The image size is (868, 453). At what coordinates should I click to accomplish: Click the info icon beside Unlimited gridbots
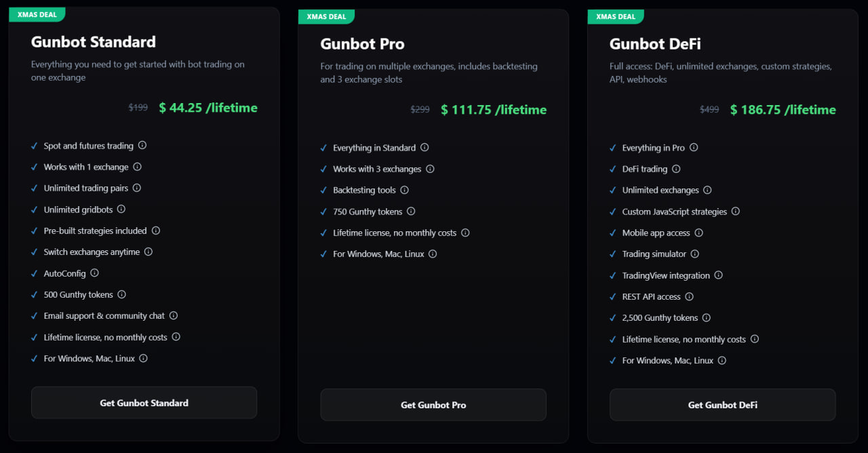click(123, 210)
